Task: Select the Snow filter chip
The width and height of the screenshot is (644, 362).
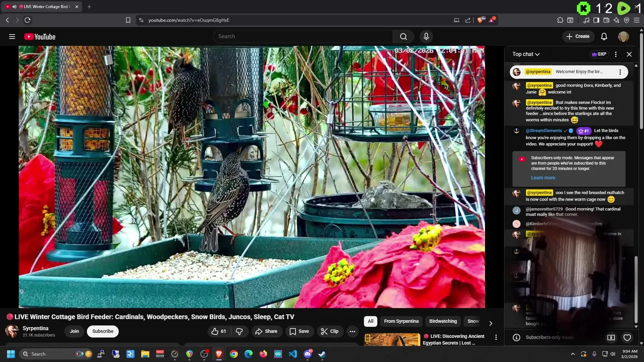Action: pos(473,321)
